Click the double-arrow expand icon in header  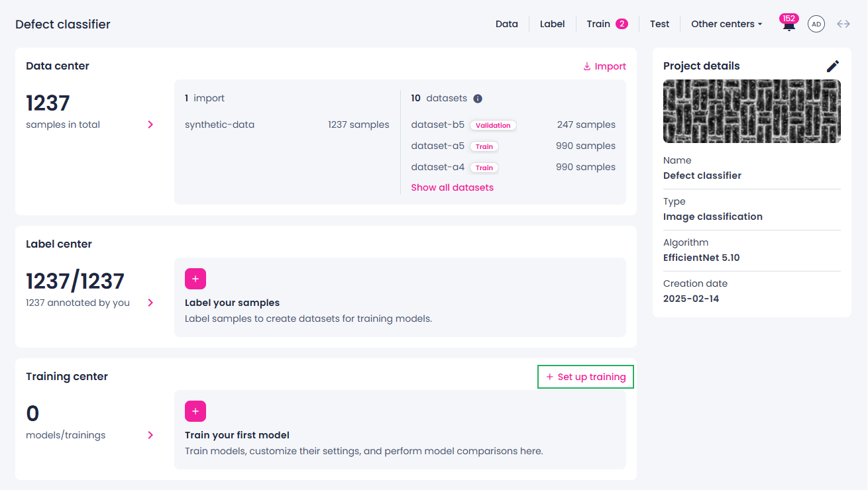(843, 24)
